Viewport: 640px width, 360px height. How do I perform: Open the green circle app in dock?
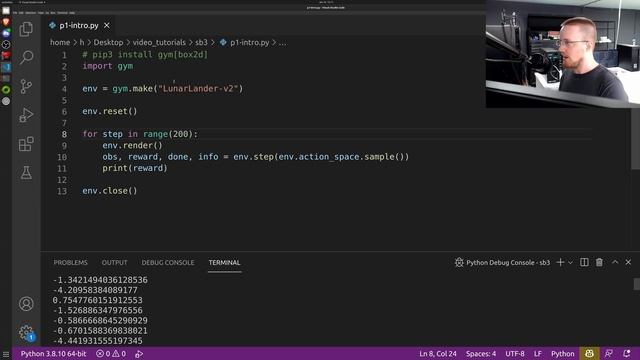click(6, 90)
